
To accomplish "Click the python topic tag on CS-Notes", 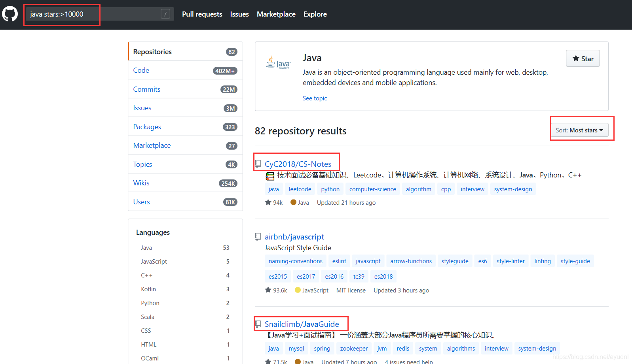I will pos(330,189).
